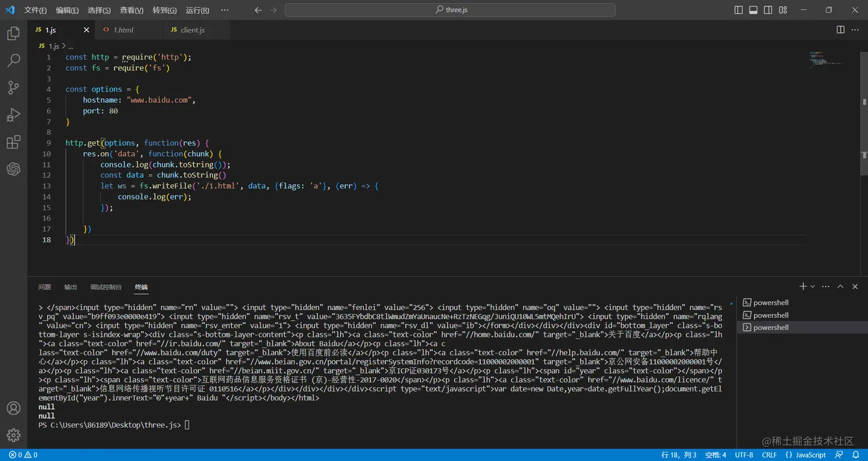Screen dimensions: 868x461
Task: Expand the title bar menu overflow ellipsis
Action: [x=224, y=10]
